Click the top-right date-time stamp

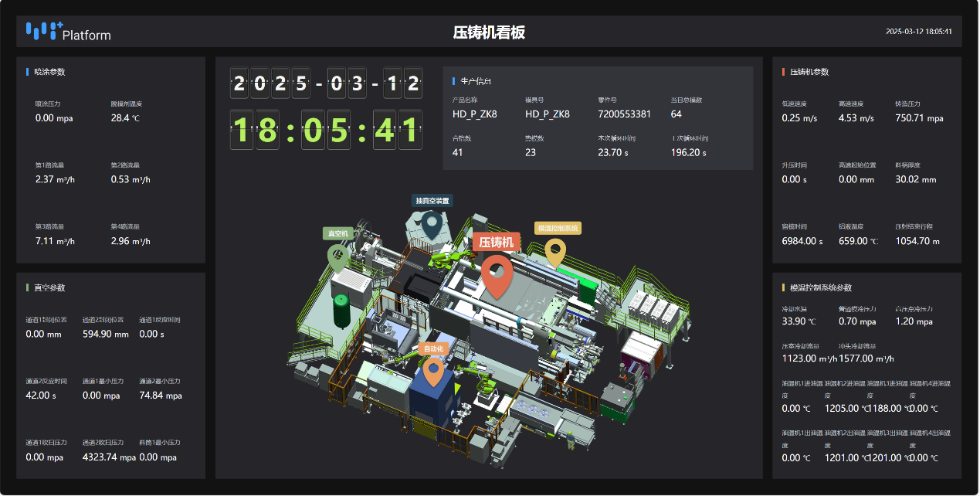(x=918, y=32)
